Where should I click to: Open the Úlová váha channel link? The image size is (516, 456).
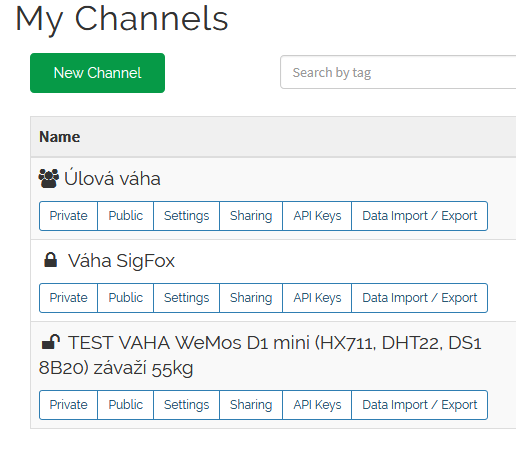coord(112,179)
